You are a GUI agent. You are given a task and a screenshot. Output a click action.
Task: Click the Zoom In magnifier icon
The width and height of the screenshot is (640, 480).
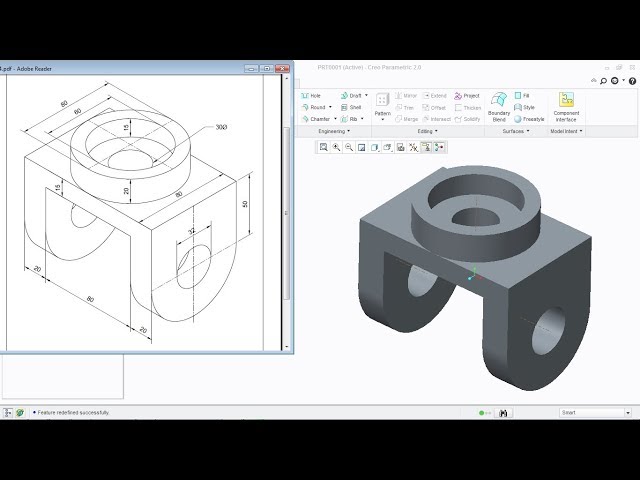click(x=336, y=147)
